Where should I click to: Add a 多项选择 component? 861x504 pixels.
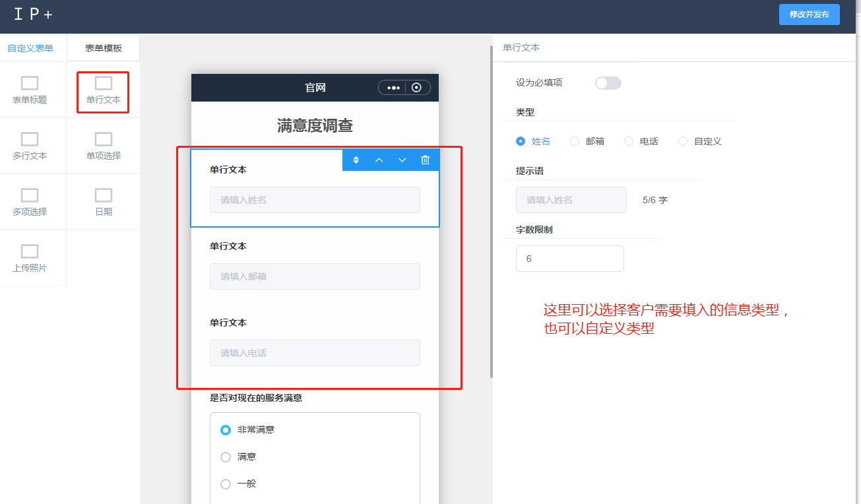tap(30, 202)
